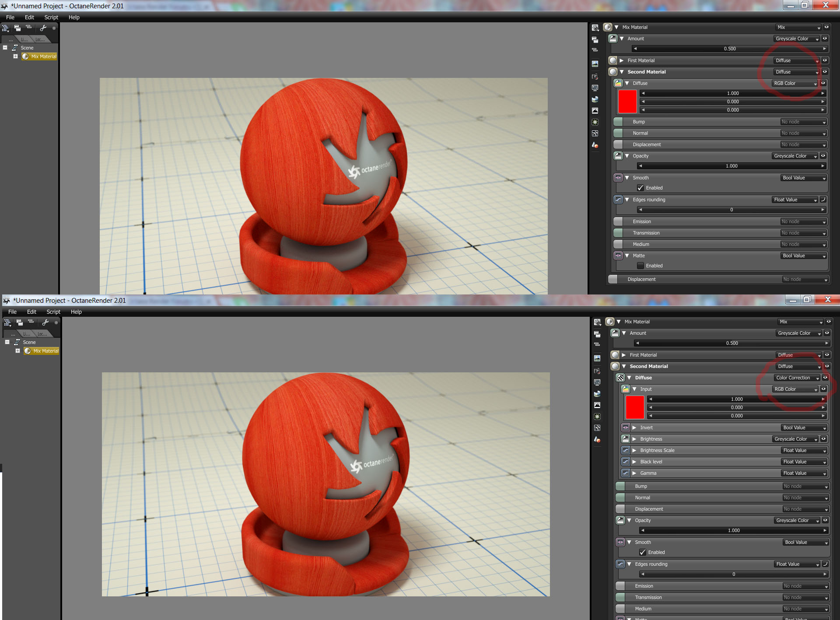Click Amount 0.500 slider in upper window

pyautogui.click(x=729, y=49)
